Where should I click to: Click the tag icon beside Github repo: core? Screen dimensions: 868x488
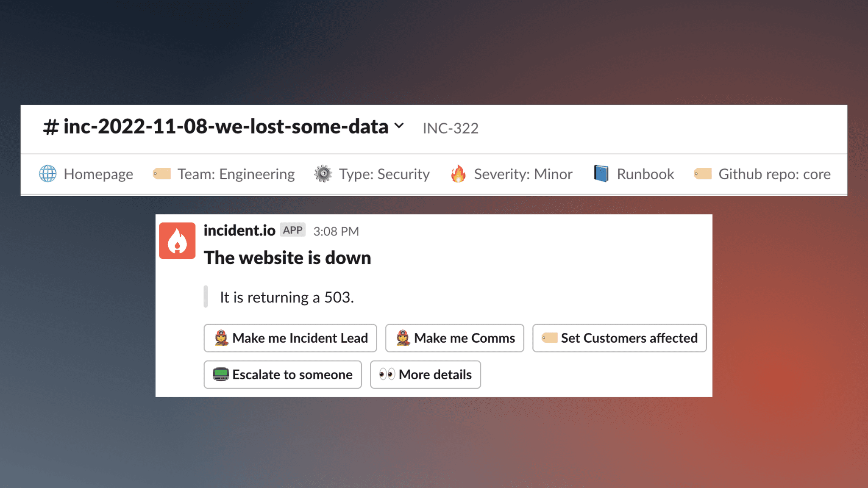coord(702,174)
